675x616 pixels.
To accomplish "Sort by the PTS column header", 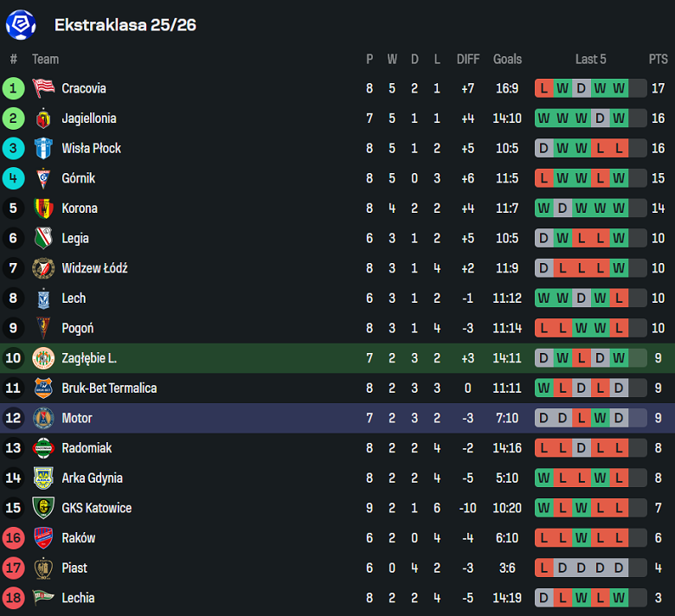I will click(x=658, y=59).
